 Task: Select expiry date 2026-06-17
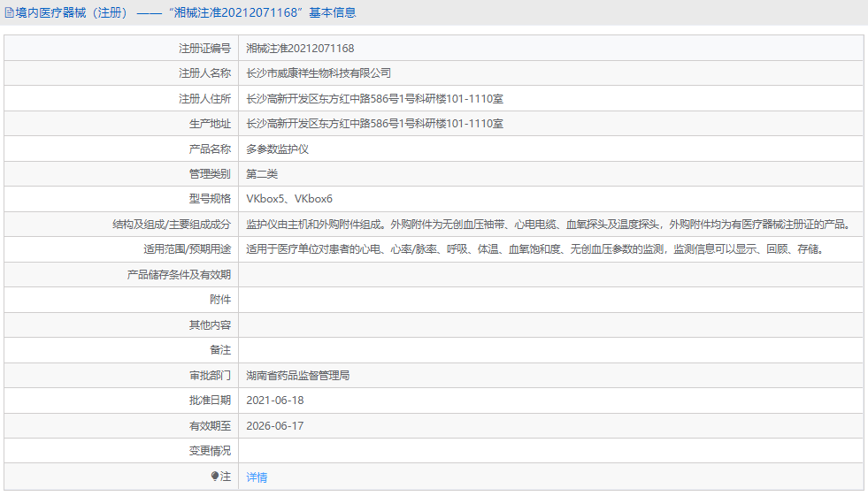[x=275, y=425]
